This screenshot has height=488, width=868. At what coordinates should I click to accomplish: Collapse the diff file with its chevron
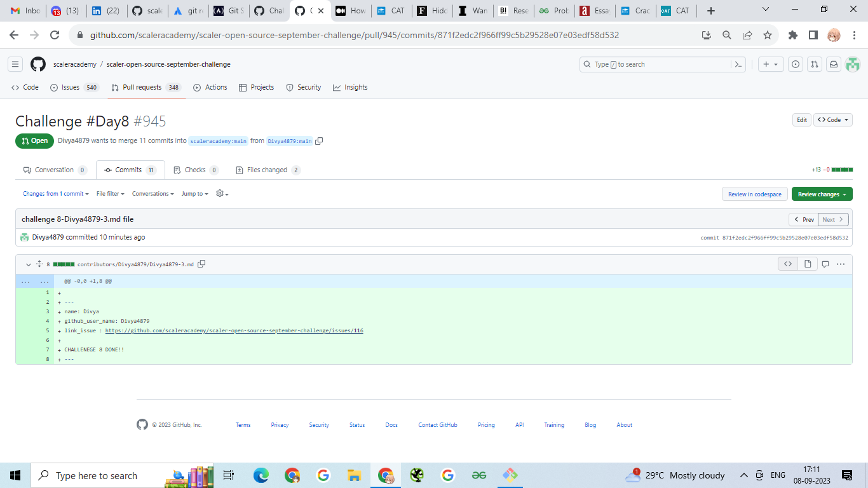[28, 264]
